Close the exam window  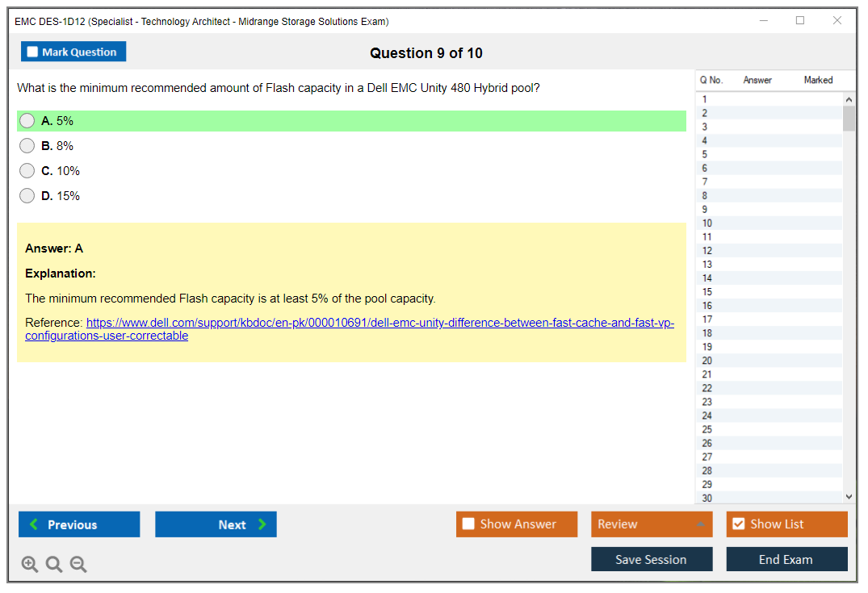837,21
